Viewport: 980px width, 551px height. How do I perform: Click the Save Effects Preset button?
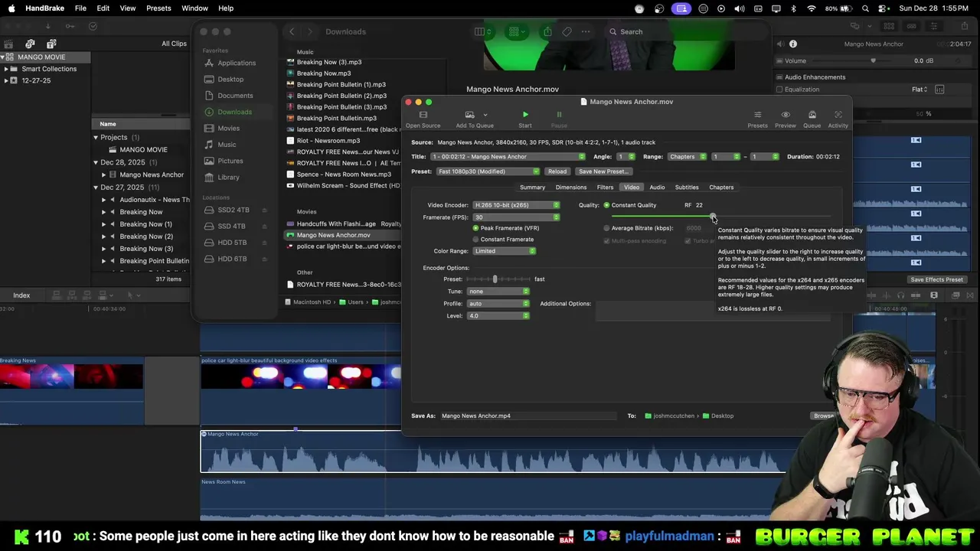[x=936, y=279]
